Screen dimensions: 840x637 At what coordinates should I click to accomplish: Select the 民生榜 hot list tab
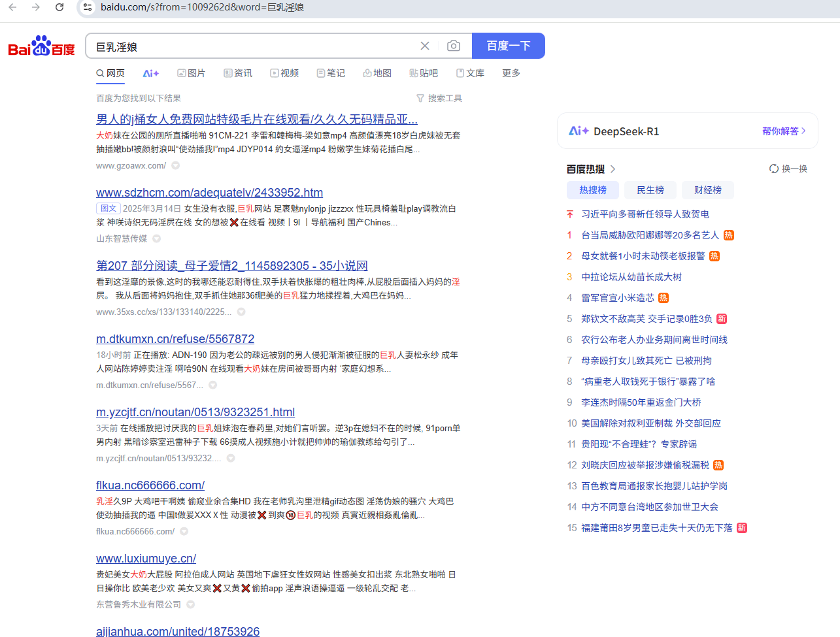pyautogui.click(x=650, y=190)
